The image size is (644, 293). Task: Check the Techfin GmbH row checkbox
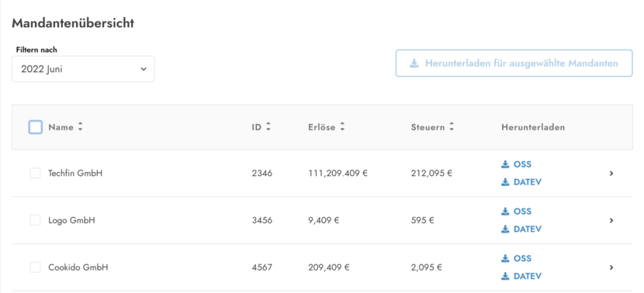click(36, 173)
